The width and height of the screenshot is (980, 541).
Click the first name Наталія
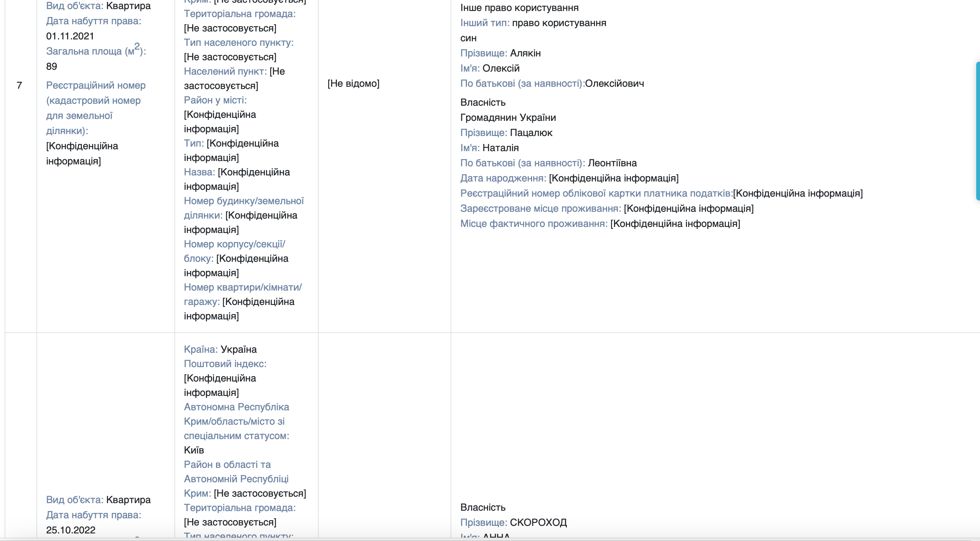pos(500,148)
